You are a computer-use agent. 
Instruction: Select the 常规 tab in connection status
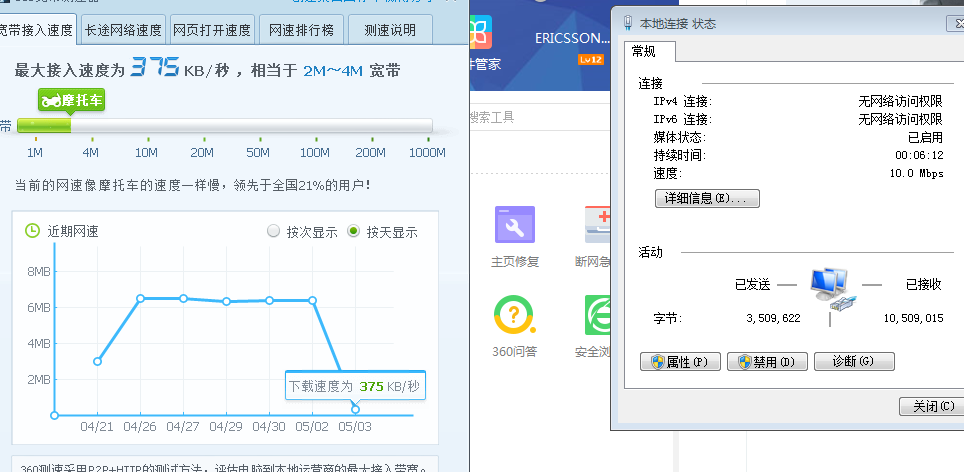pyautogui.click(x=649, y=52)
